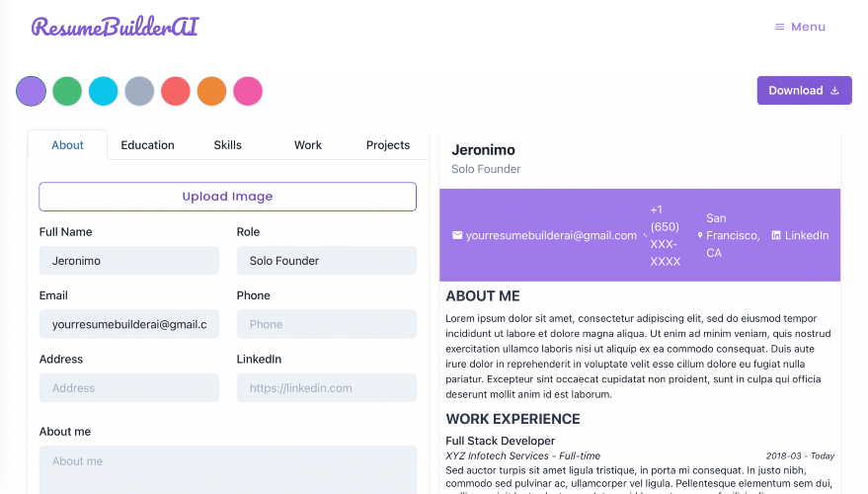The height and width of the screenshot is (494, 868).
Task: Apply the pink theme color
Action: 248,91
